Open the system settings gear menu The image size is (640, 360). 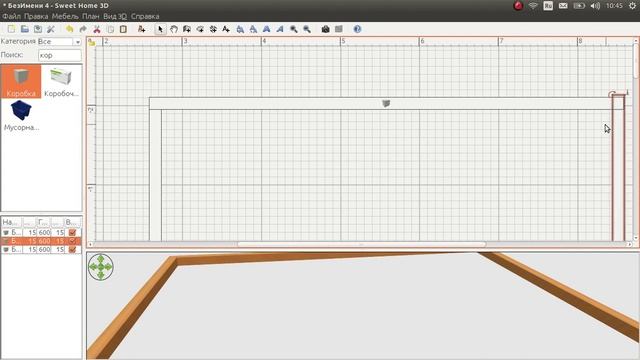coord(632,6)
